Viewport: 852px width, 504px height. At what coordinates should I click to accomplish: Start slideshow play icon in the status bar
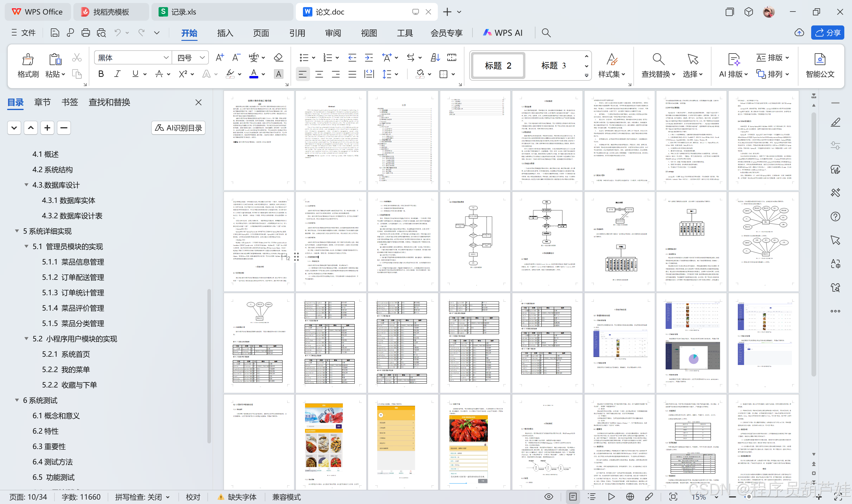(x=611, y=497)
